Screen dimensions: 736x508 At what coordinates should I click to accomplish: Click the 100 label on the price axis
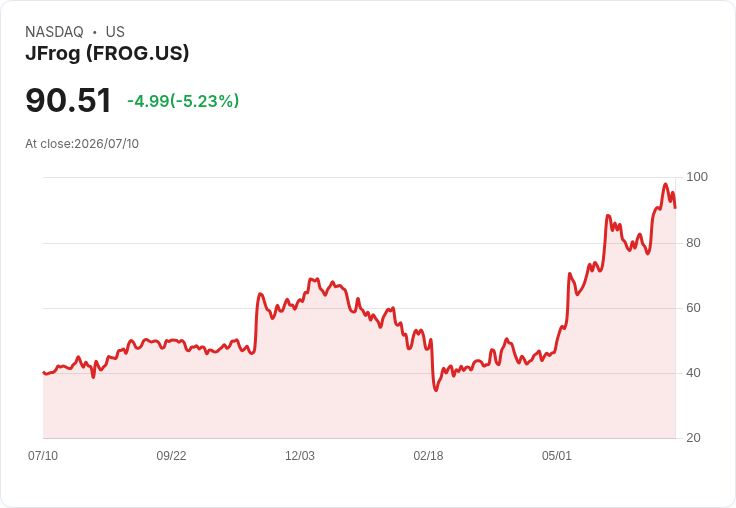[697, 177]
